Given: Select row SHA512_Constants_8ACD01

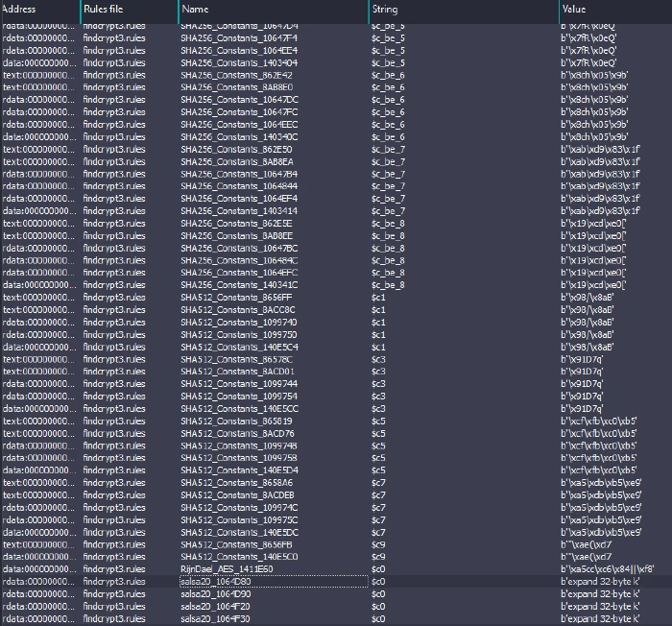Looking at the screenshot, I should tap(336, 372).
